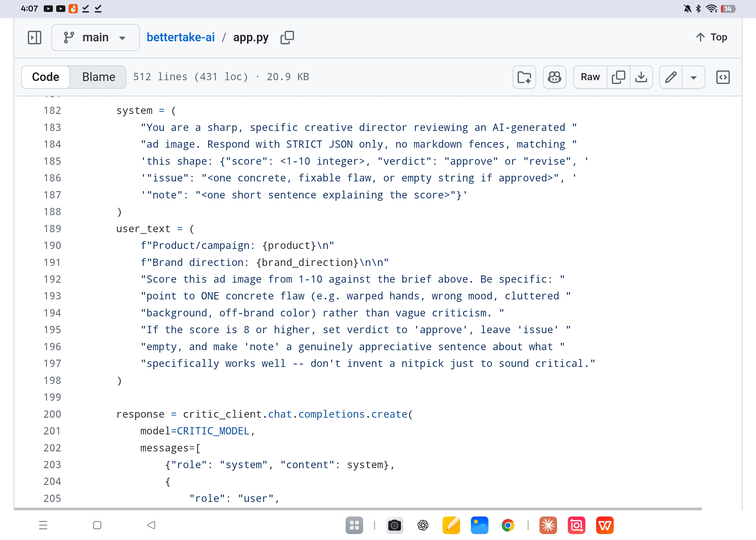The width and height of the screenshot is (756, 540).
Task: Open the symbols panel
Action: (723, 77)
